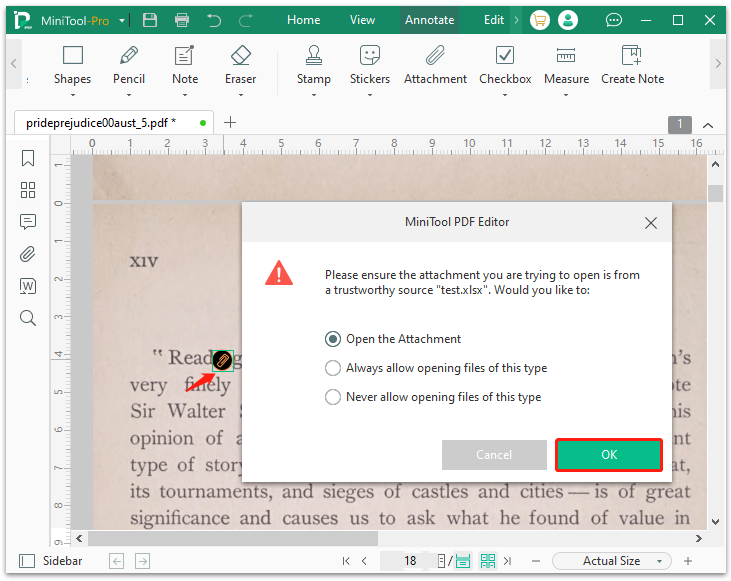Open the page thumbnails panel

pyautogui.click(x=28, y=190)
